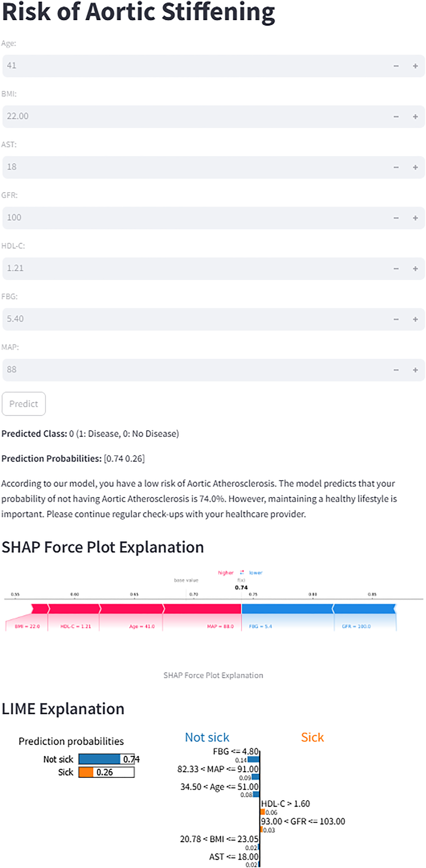The width and height of the screenshot is (426, 868).
Task: Click the blue Not sick probability bar
Action: click(99, 759)
